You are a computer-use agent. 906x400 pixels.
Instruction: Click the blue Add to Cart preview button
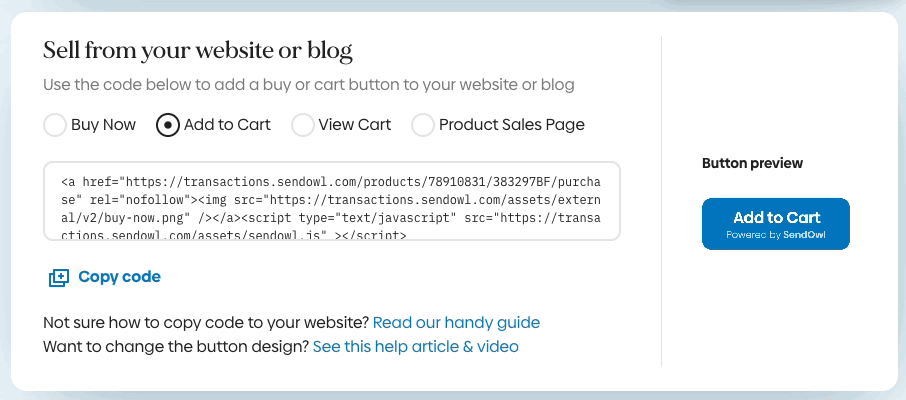point(775,224)
